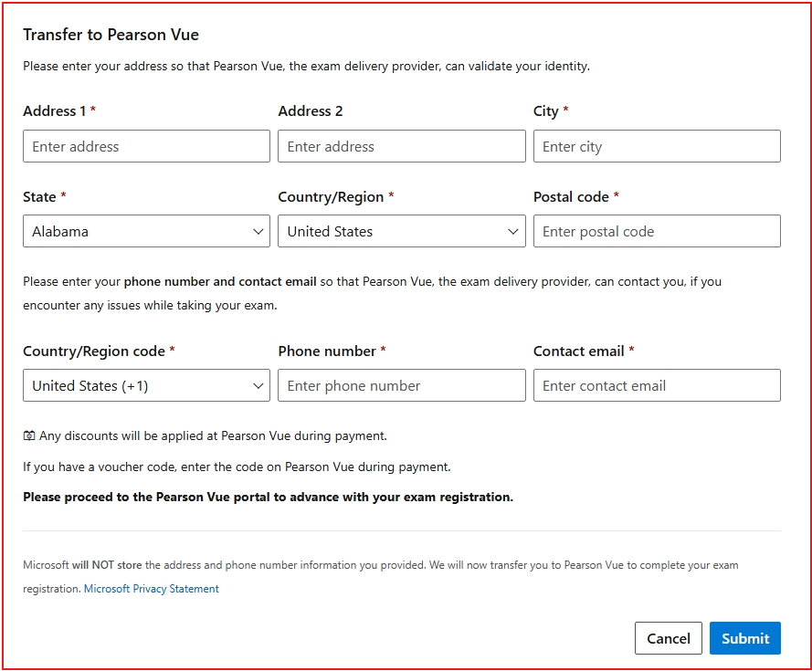Select the City input field
The height and width of the screenshot is (671, 812).
click(x=657, y=146)
